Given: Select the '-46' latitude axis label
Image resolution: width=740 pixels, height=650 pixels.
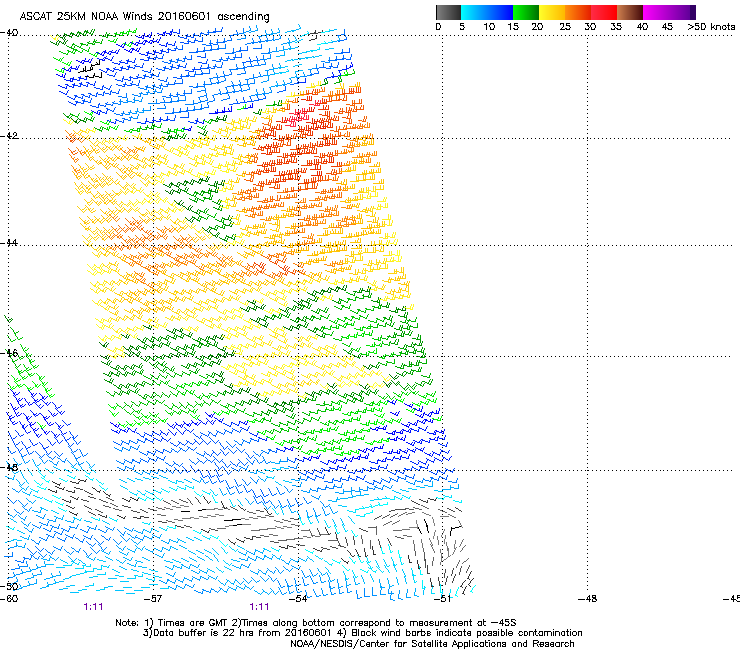Looking at the screenshot, I should click(9, 353).
